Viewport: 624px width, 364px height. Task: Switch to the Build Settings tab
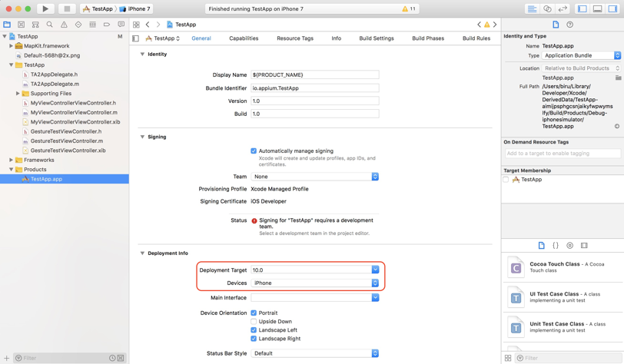click(x=376, y=38)
